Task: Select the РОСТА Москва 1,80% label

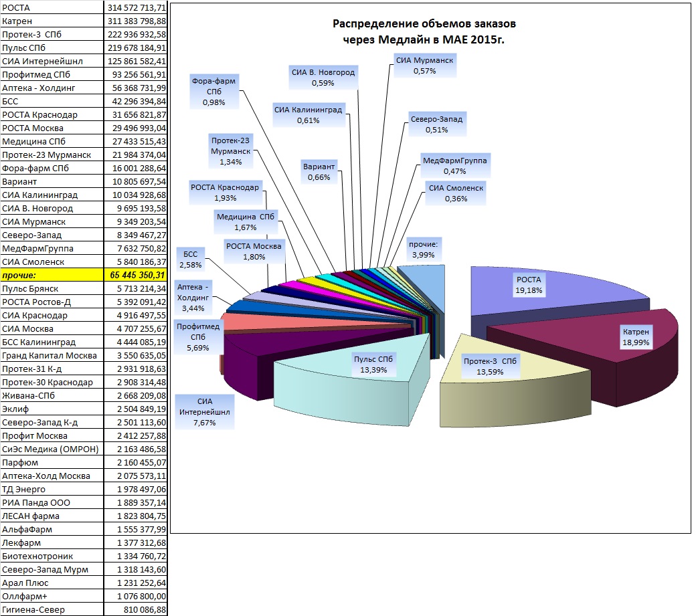Action: pos(254,251)
